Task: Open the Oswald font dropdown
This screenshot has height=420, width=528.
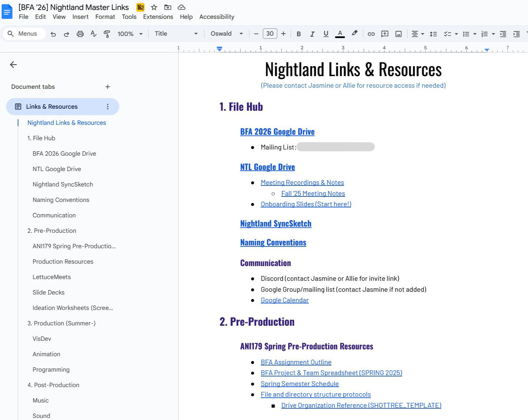Action: (227, 34)
